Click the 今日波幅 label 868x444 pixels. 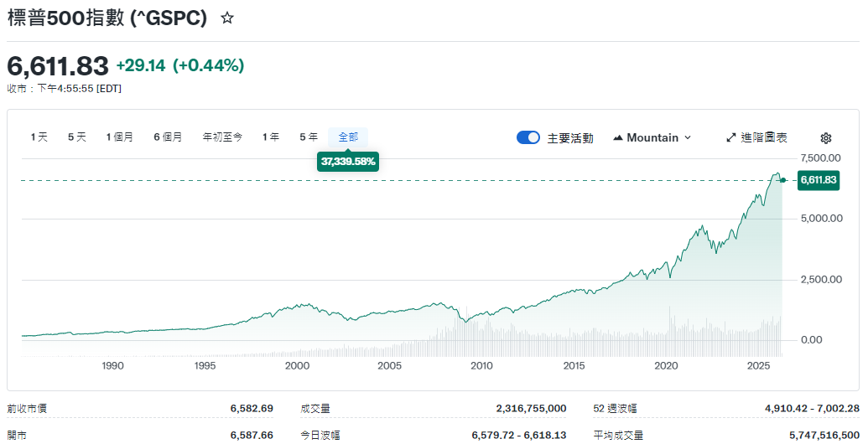pos(320,435)
